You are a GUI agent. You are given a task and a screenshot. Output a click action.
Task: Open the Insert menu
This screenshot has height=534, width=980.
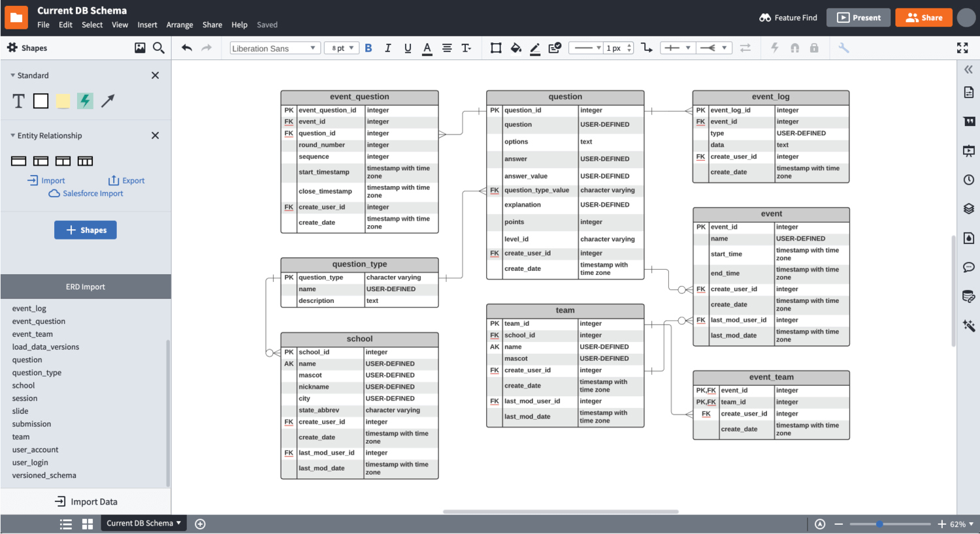(x=147, y=25)
